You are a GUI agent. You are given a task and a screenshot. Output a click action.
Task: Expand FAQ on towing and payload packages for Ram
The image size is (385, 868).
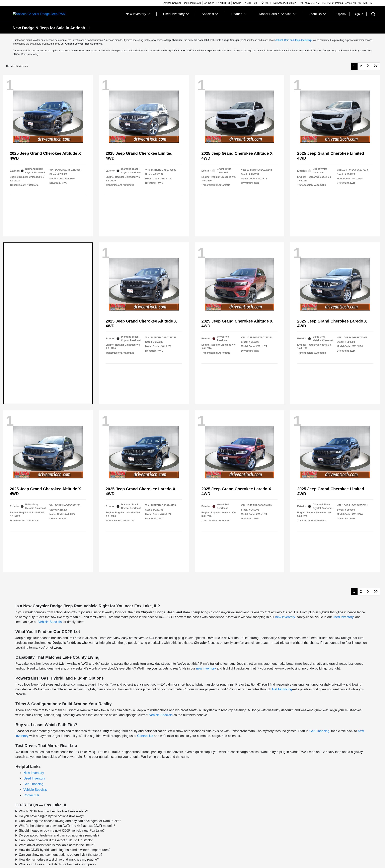[x=68, y=821]
